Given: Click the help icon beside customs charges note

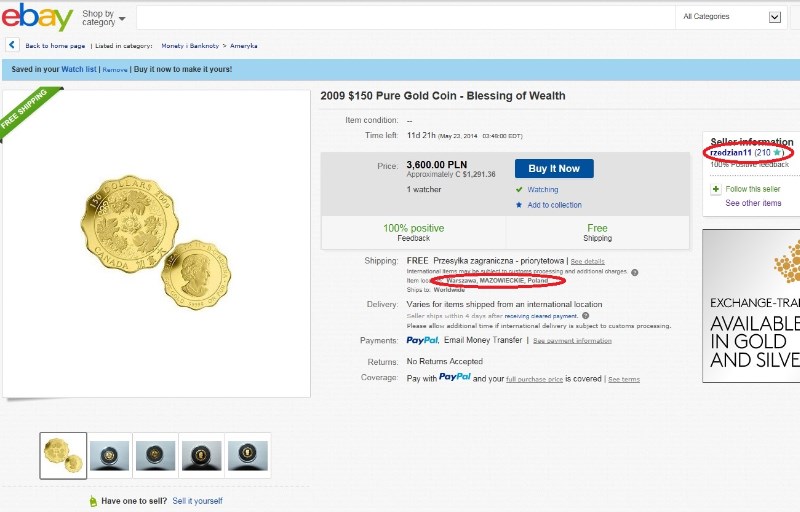Looking at the screenshot, I should (x=635, y=272).
